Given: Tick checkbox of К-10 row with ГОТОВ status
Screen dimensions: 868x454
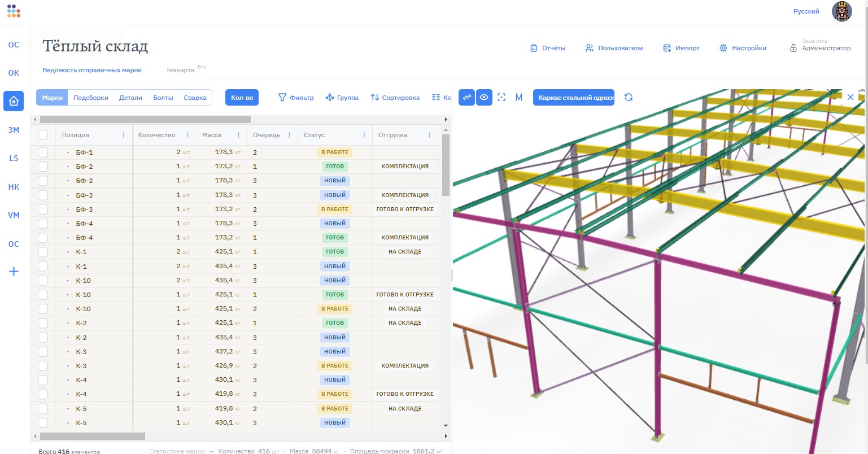Looking at the screenshot, I should click(43, 295).
